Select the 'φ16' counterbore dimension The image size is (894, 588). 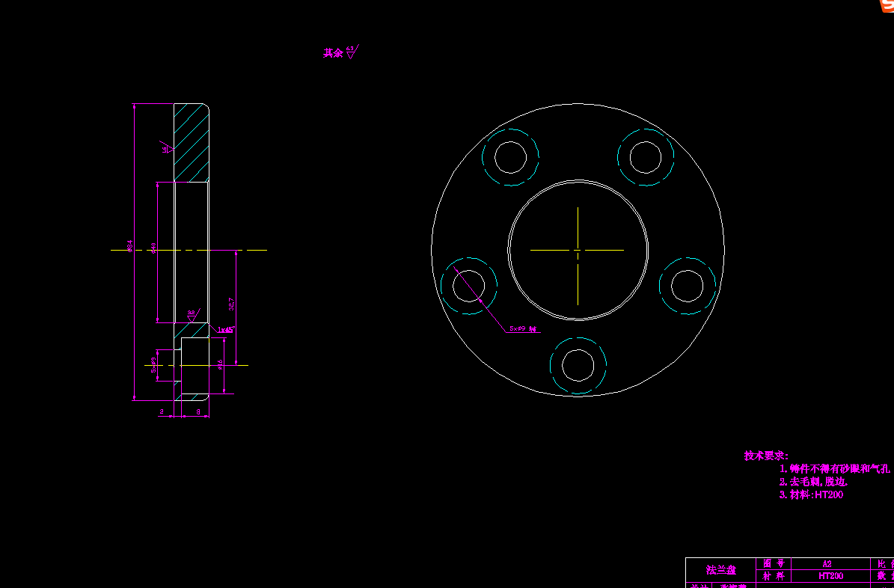point(220,365)
